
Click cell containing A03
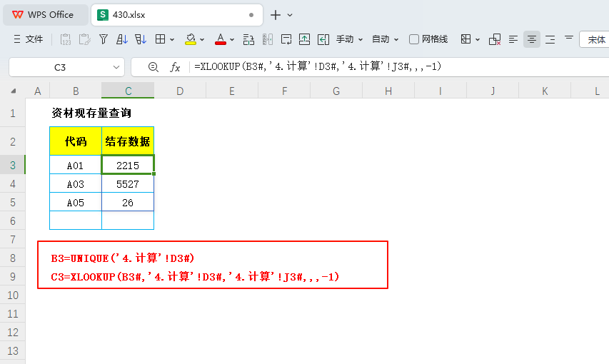tap(76, 183)
